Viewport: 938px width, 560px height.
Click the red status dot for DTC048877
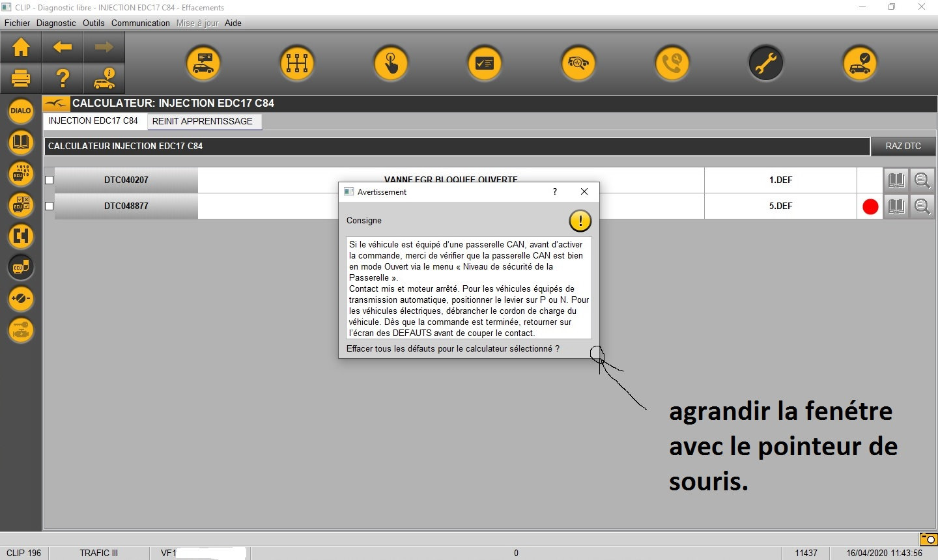coord(870,206)
